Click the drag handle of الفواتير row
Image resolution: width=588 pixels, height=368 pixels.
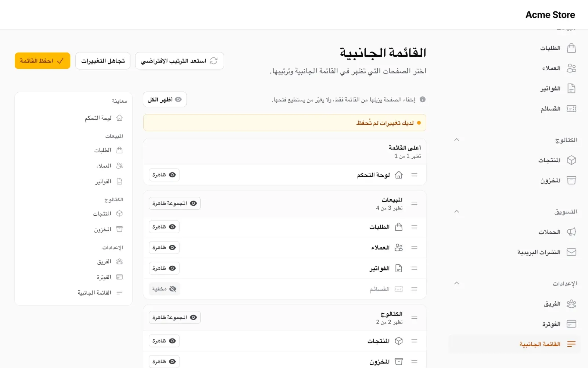pyautogui.click(x=414, y=268)
